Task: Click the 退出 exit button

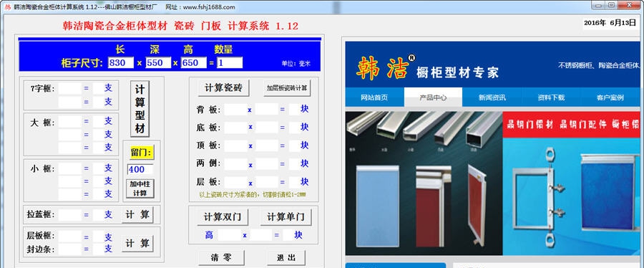Action: point(286,257)
